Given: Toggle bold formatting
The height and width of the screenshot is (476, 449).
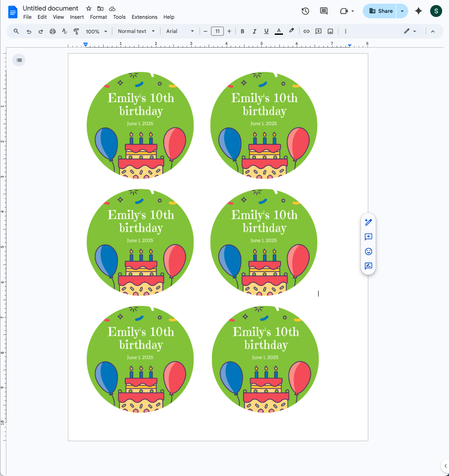Looking at the screenshot, I should (242, 31).
